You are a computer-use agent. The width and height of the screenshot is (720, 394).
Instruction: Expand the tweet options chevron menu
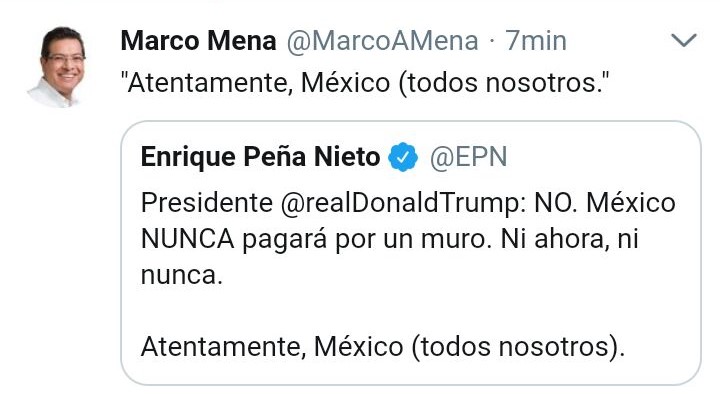coord(684,40)
